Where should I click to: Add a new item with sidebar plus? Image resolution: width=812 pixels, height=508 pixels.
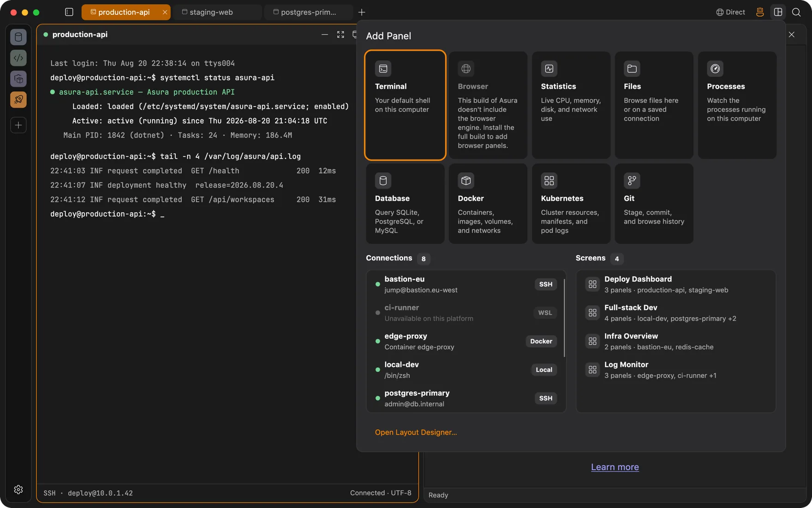tap(18, 125)
